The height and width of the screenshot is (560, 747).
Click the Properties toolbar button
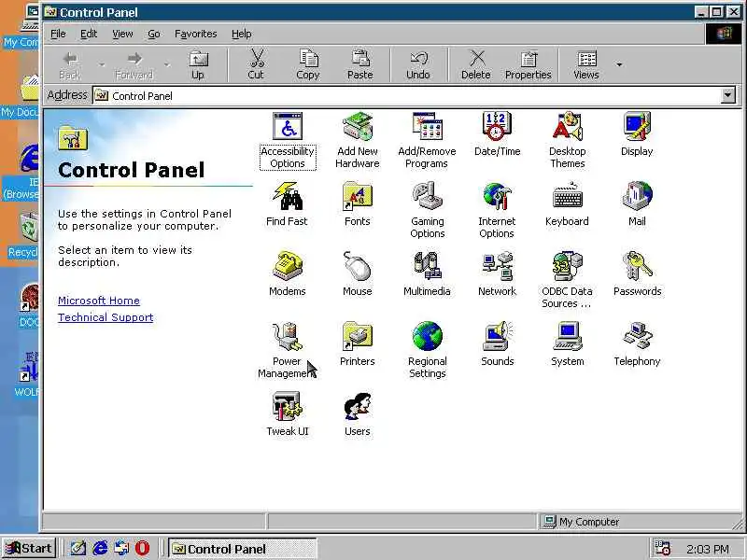(529, 65)
